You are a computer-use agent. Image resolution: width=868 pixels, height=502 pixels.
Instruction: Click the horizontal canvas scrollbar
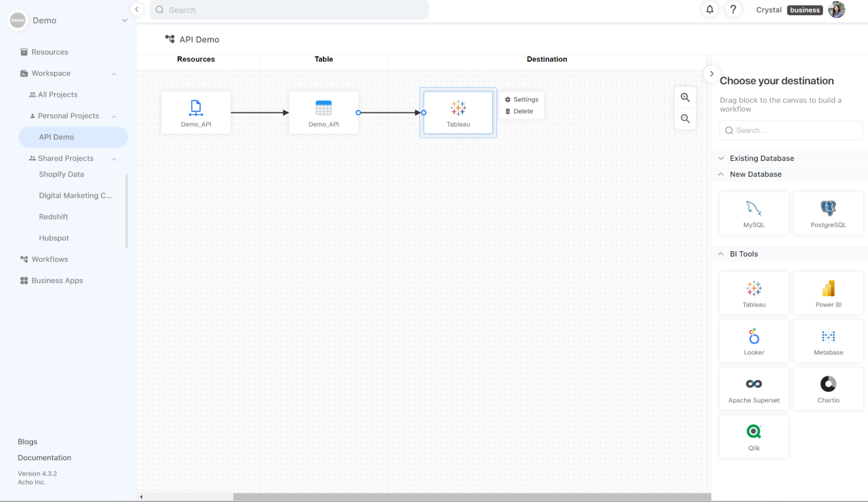pyautogui.click(x=472, y=497)
